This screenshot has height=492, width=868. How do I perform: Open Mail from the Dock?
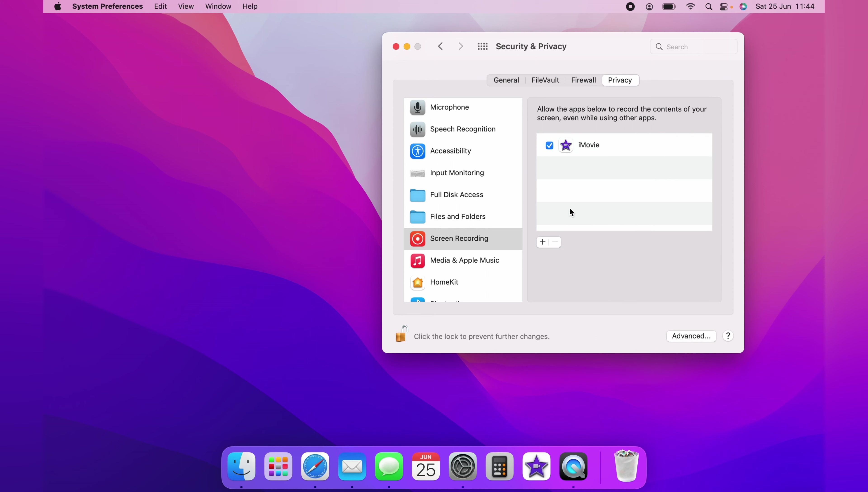[352, 467]
